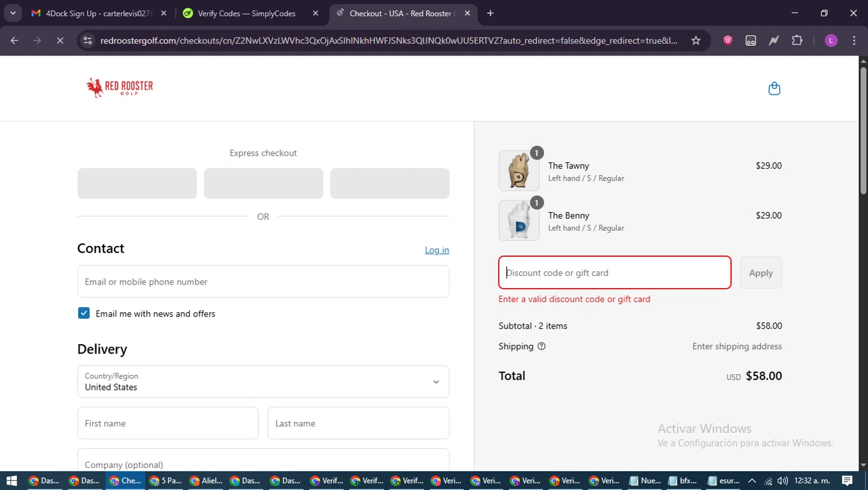Close the Verify Codes SimplyCodes tab
The image size is (868, 490).
(315, 13)
